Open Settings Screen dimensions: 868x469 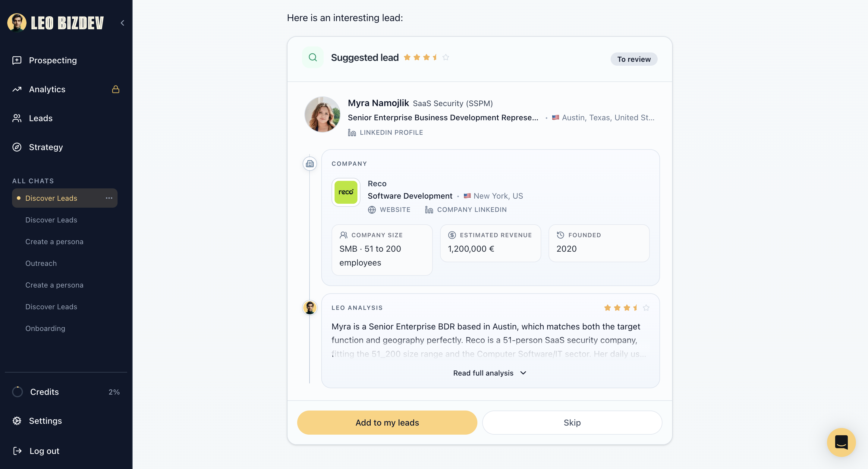(45, 421)
